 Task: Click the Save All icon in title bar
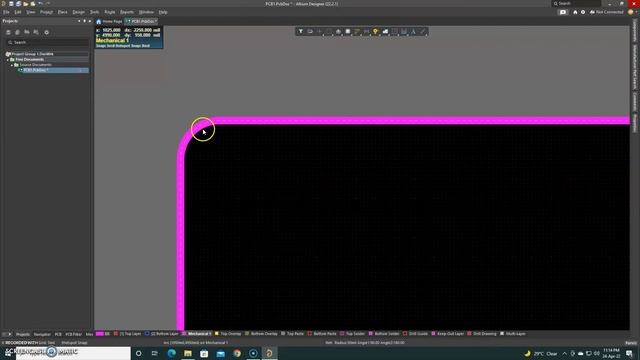(18, 4)
